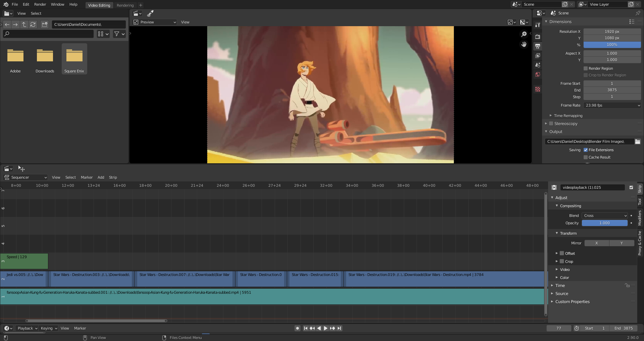Click the resolution percentage 100% slider
Screen dimensions: 644x341
point(612,45)
